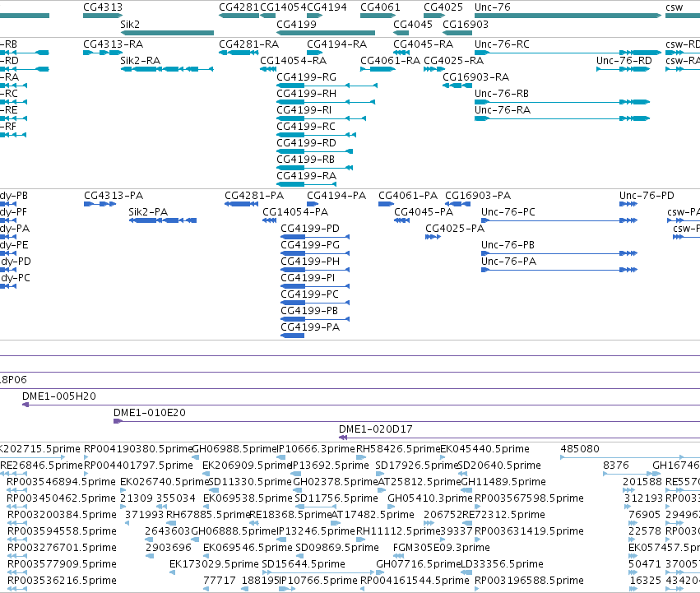Select protein CG4199-PI

[308, 278]
